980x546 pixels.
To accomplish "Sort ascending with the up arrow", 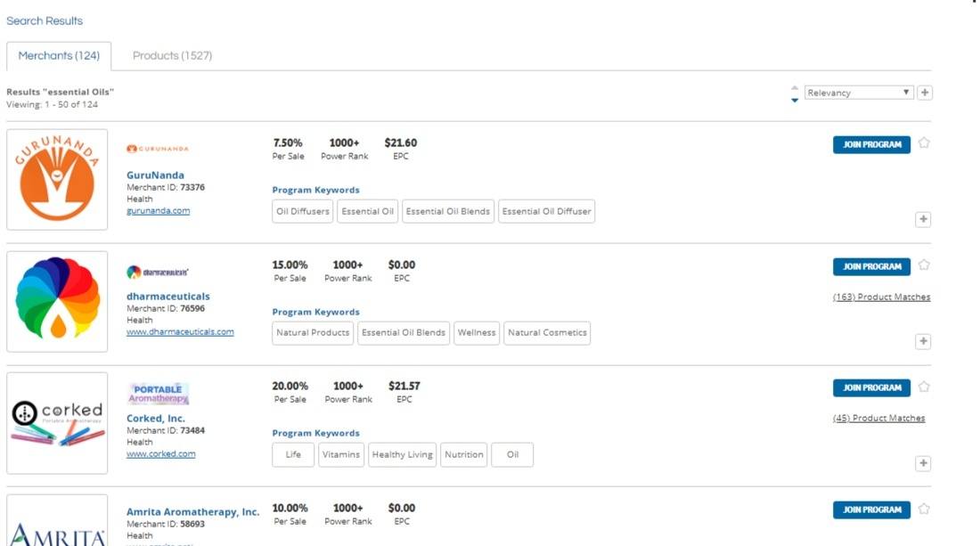I will 795,87.
